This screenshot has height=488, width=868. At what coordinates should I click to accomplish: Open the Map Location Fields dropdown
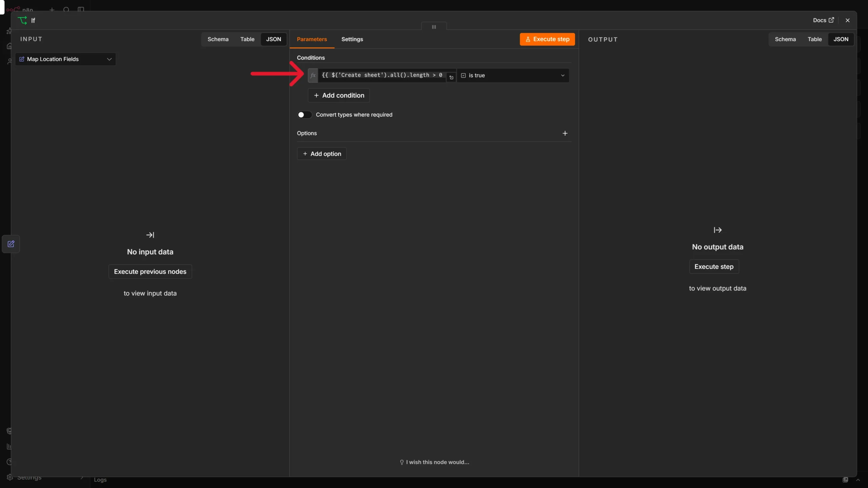pyautogui.click(x=65, y=59)
